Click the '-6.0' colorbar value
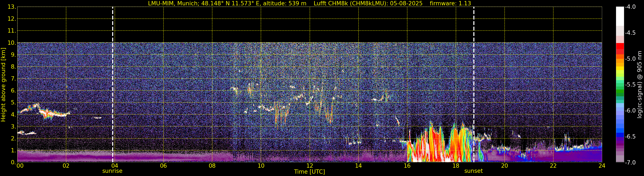The height and width of the screenshot is (176, 644). [x=630, y=111]
